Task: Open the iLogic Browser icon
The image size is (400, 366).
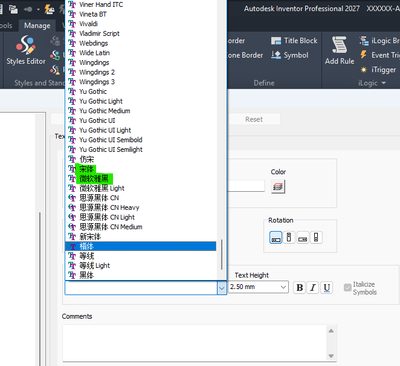Action: point(364,40)
